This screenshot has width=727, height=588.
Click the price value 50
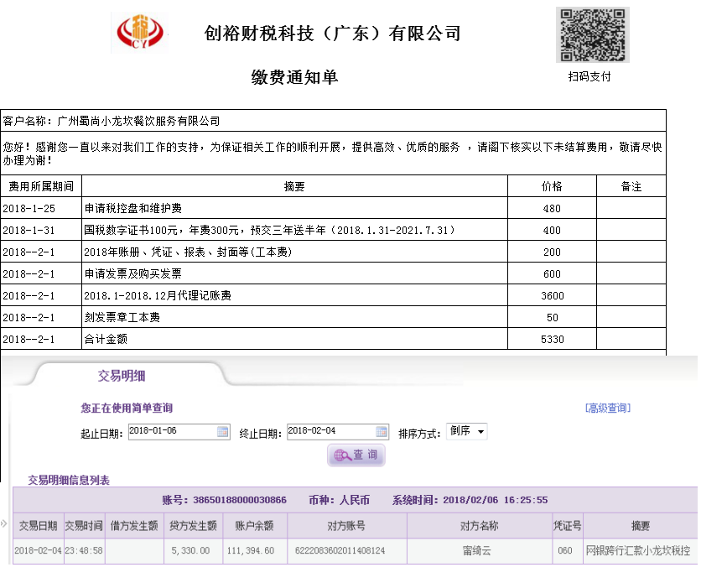click(x=553, y=318)
